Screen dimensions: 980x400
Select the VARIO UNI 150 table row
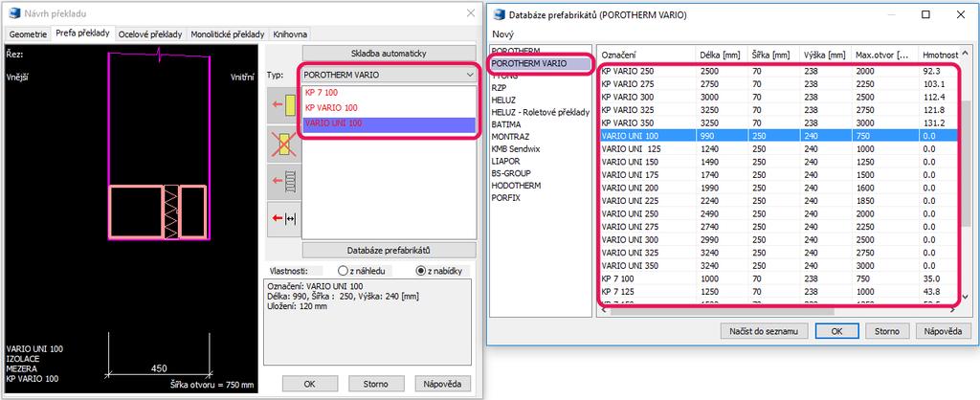point(779,162)
